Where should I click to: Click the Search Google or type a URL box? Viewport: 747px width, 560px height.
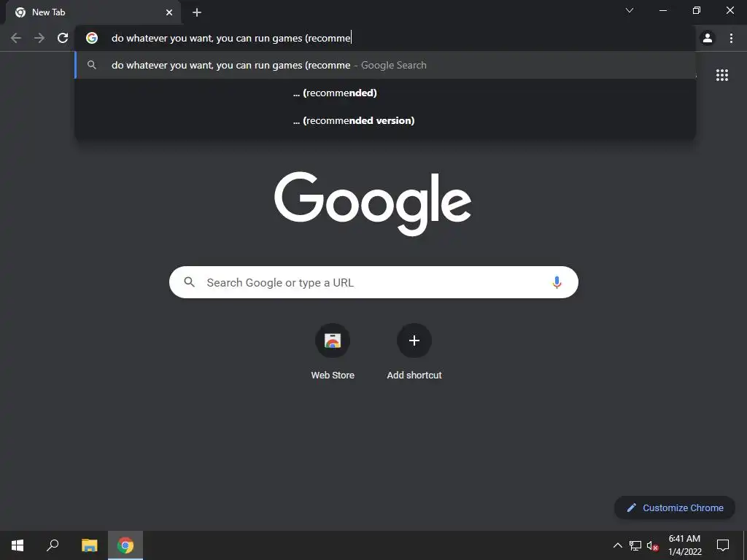pos(373,282)
